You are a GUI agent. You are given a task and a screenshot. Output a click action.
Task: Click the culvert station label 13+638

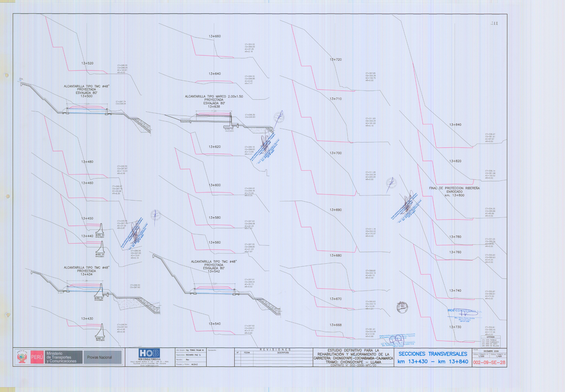click(x=214, y=107)
